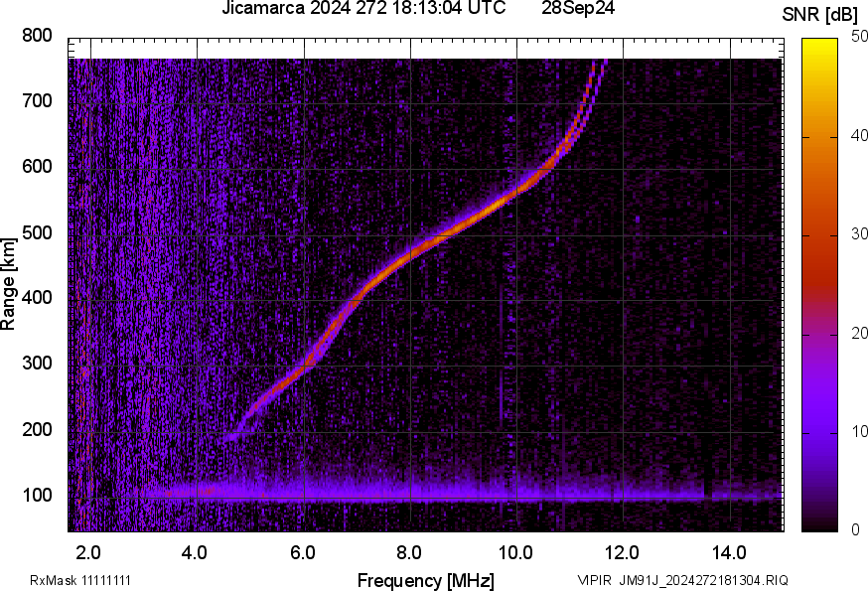Click colorbar tick label "20"
This screenshot has width=868, height=591.
click(860, 333)
